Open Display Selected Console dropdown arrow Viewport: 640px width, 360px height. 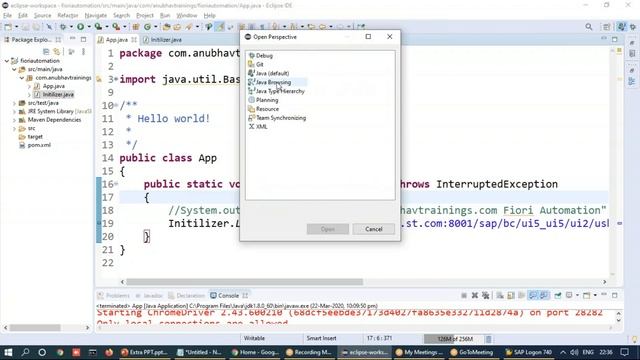577,296
